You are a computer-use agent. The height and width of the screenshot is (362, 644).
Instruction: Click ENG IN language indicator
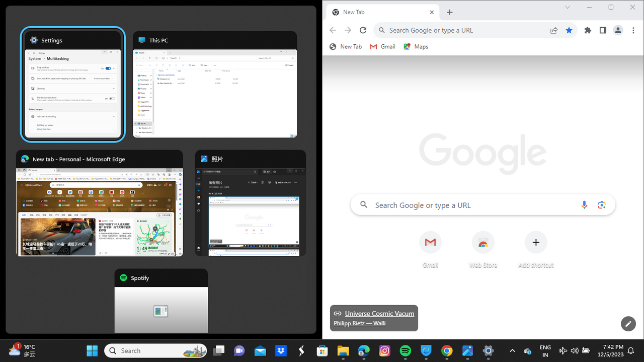(545, 351)
